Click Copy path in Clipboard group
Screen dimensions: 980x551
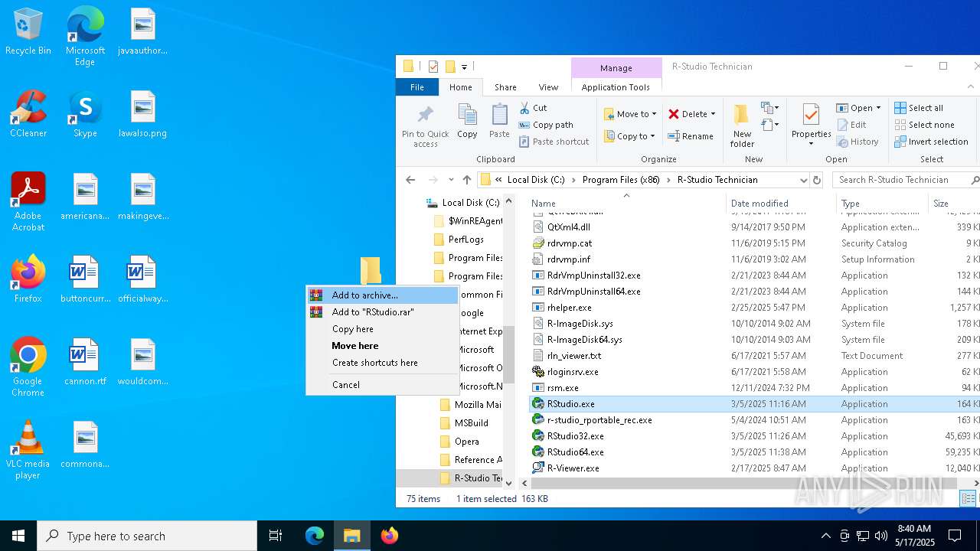(x=546, y=125)
